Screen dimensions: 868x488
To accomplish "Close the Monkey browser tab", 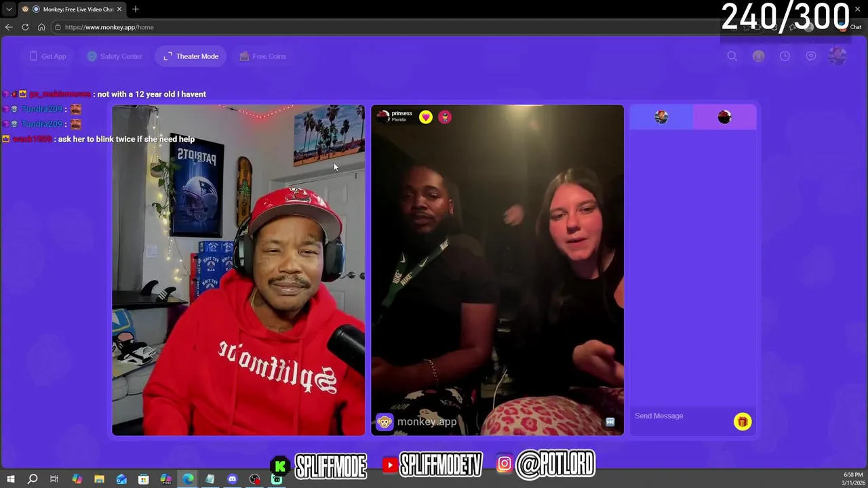I will click(119, 9).
